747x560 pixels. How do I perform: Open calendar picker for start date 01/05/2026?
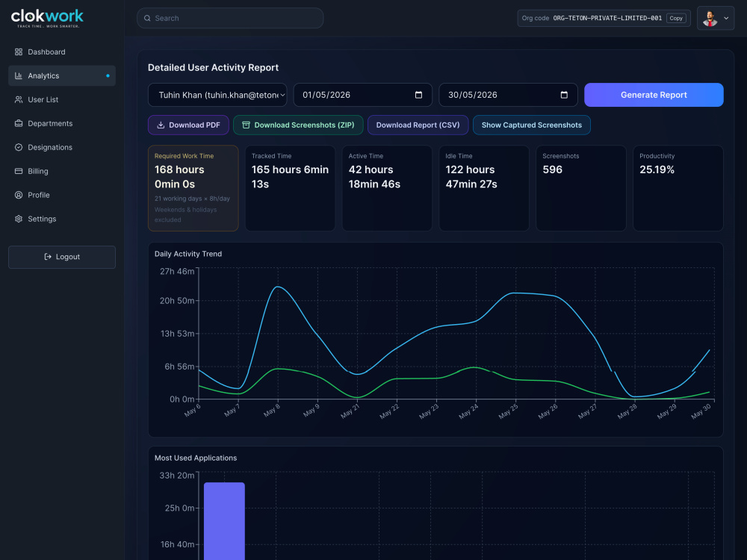[418, 95]
